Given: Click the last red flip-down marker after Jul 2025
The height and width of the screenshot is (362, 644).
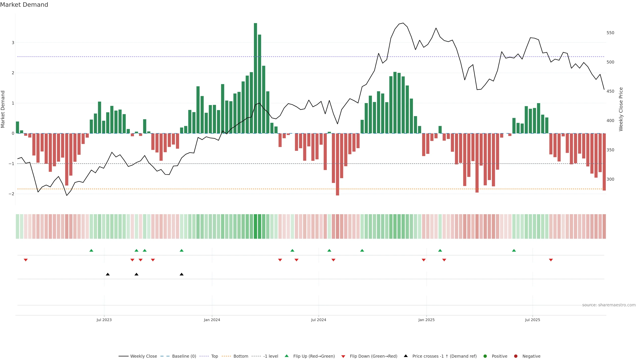Looking at the screenshot, I should pyautogui.click(x=551, y=260).
